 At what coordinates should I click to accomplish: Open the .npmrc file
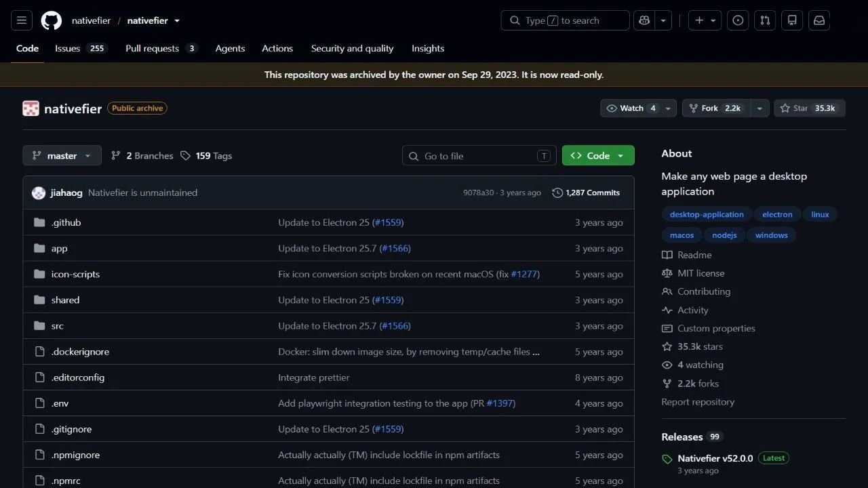click(66, 481)
